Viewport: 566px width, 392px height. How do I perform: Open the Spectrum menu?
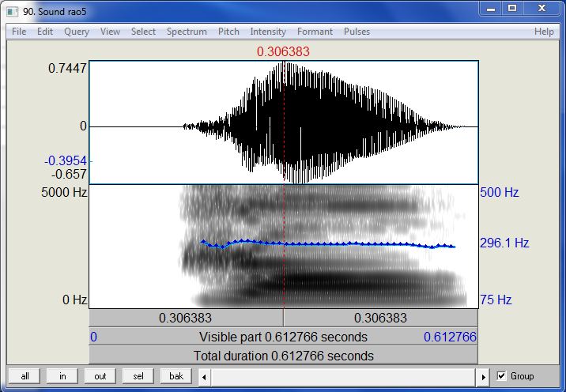click(187, 32)
